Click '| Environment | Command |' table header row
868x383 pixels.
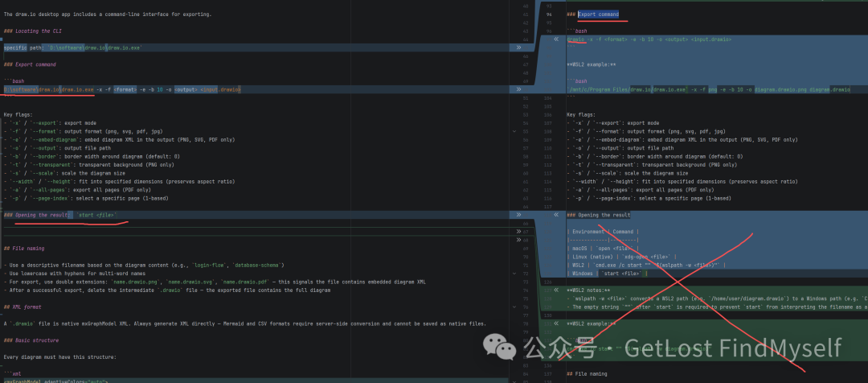(603, 231)
